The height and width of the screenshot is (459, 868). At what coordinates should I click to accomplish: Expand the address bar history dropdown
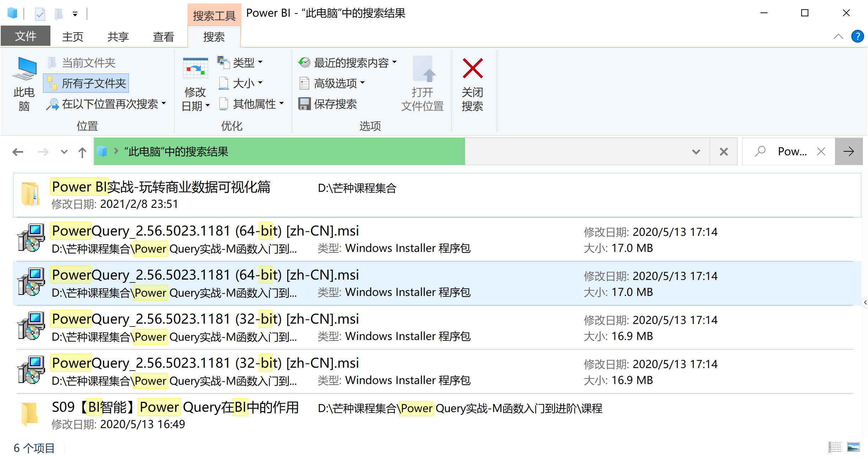(x=696, y=152)
